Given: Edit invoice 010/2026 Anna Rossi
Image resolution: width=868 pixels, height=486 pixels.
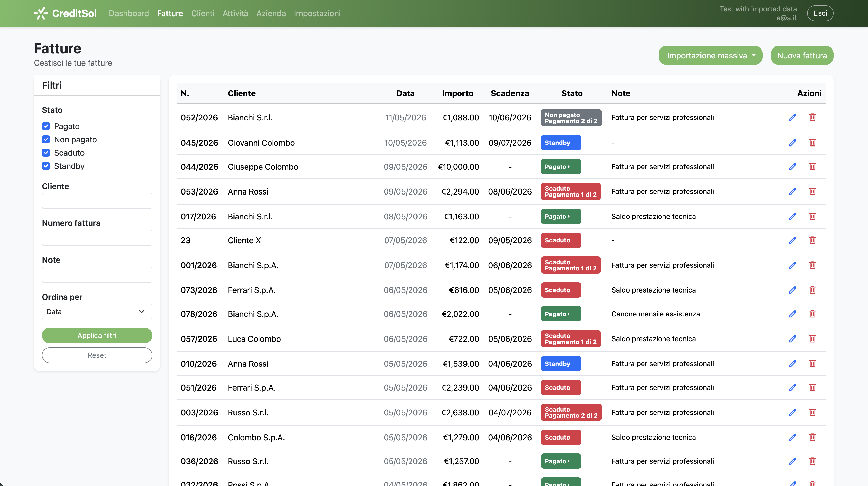Looking at the screenshot, I should click(x=793, y=364).
